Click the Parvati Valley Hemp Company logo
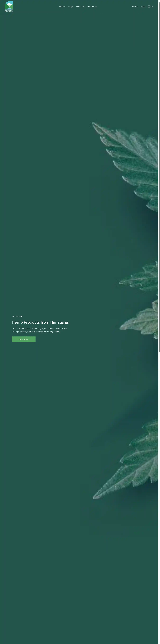This screenshot has width=160, height=644. (x=9, y=7)
